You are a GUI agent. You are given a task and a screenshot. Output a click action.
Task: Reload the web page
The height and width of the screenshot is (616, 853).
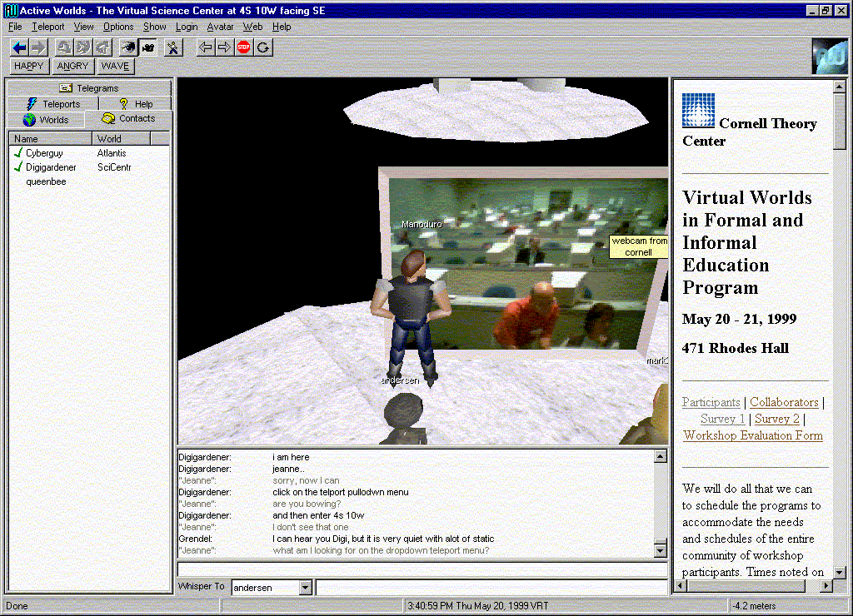[263, 47]
